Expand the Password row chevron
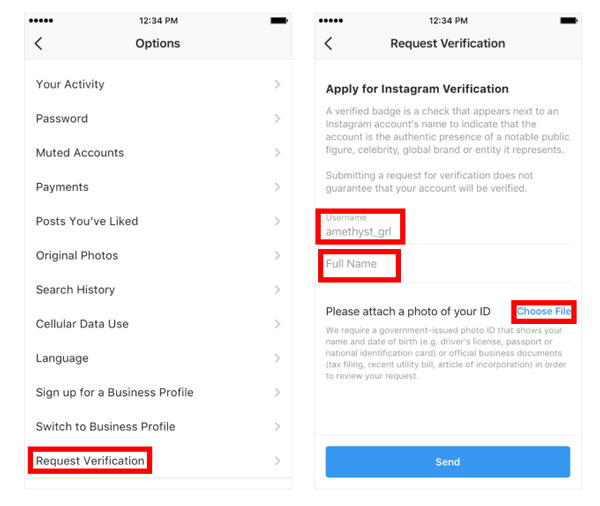This screenshot has height=506, width=600. pos(277,118)
